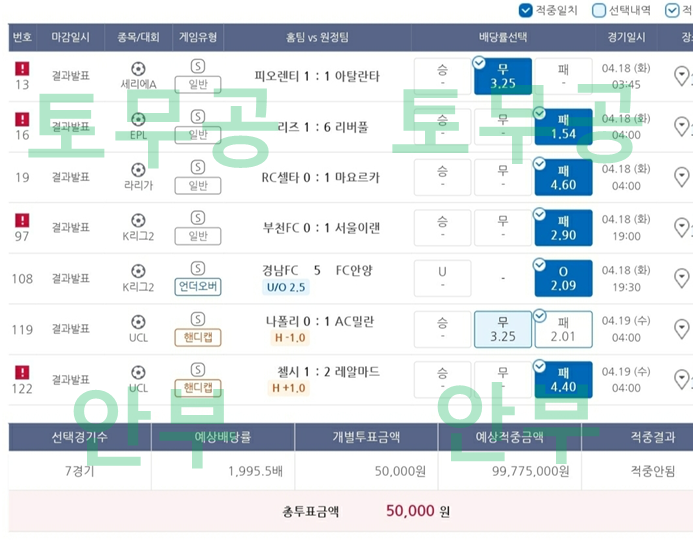Click the 언더오버 game type tag
The image size is (693, 541).
click(198, 287)
